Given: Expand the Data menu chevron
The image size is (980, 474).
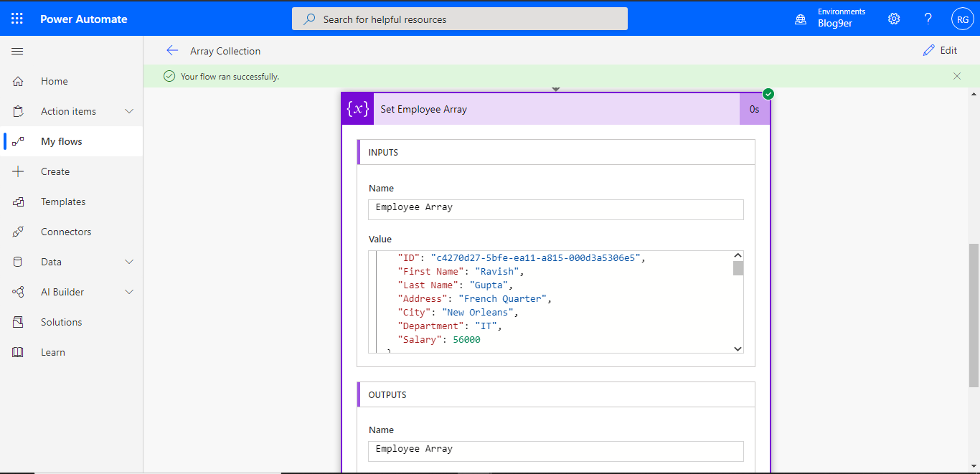Looking at the screenshot, I should [x=130, y=262].
